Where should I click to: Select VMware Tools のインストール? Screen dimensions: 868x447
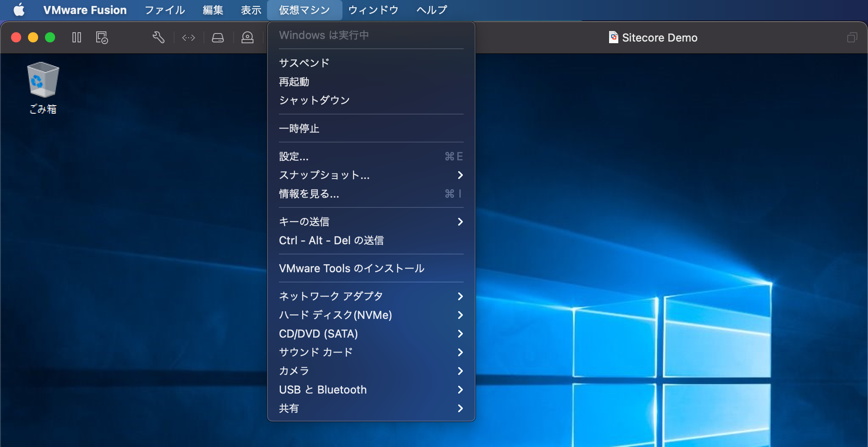tap(371, 268)
